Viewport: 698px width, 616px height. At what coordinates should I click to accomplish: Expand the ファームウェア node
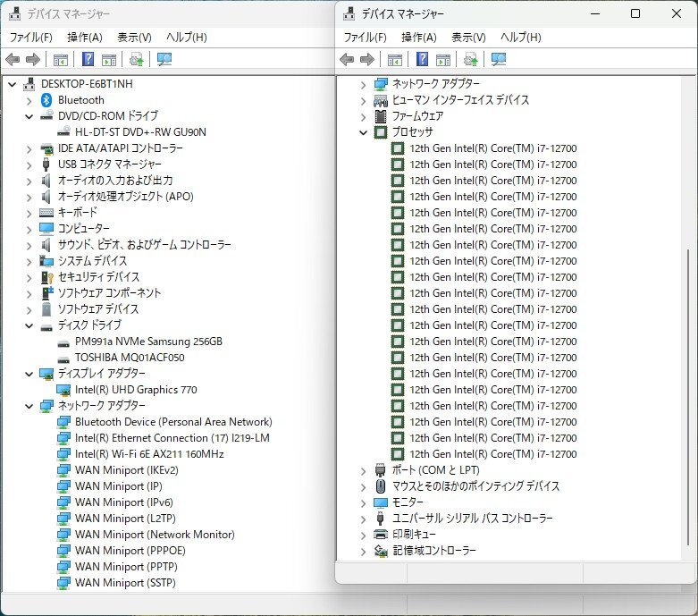click(363, 117)
